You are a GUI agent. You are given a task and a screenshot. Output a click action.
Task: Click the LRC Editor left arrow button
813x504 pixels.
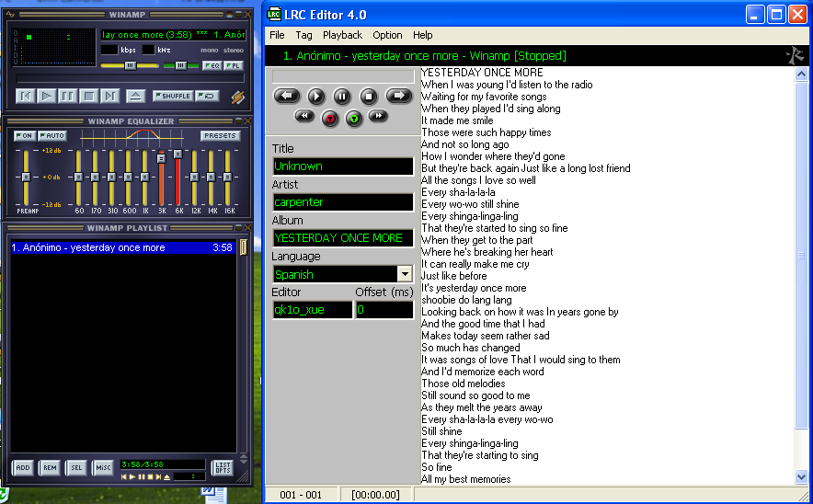pos(288,96)
